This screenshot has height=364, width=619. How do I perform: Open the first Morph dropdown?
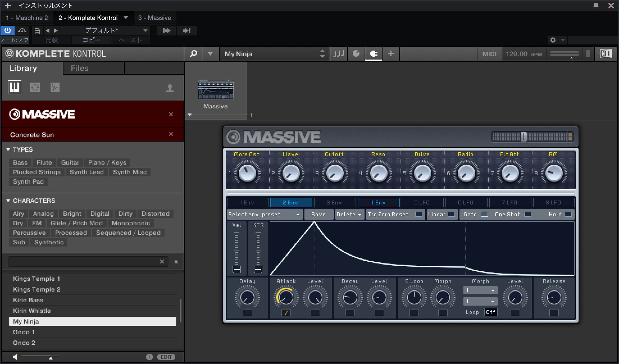480,290
